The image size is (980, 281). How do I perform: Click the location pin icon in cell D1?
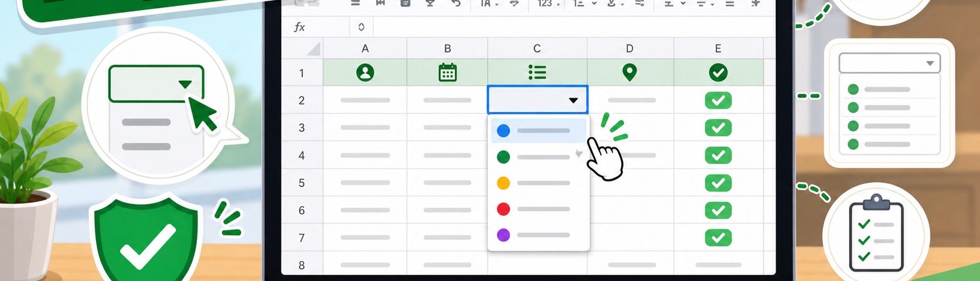coord(629,73)
